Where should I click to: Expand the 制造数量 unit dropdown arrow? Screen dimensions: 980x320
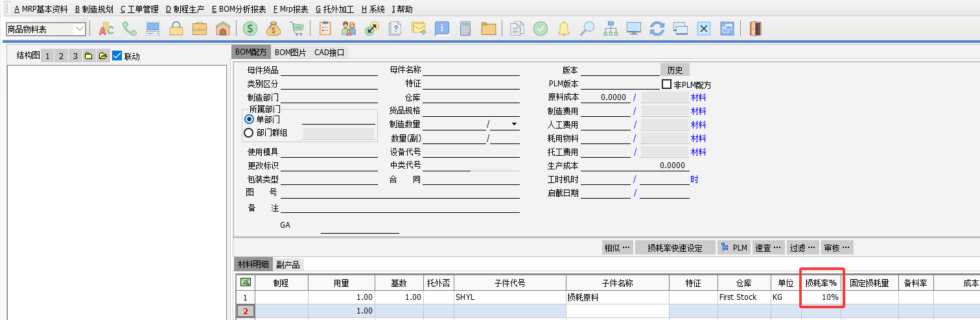point(514,124)
